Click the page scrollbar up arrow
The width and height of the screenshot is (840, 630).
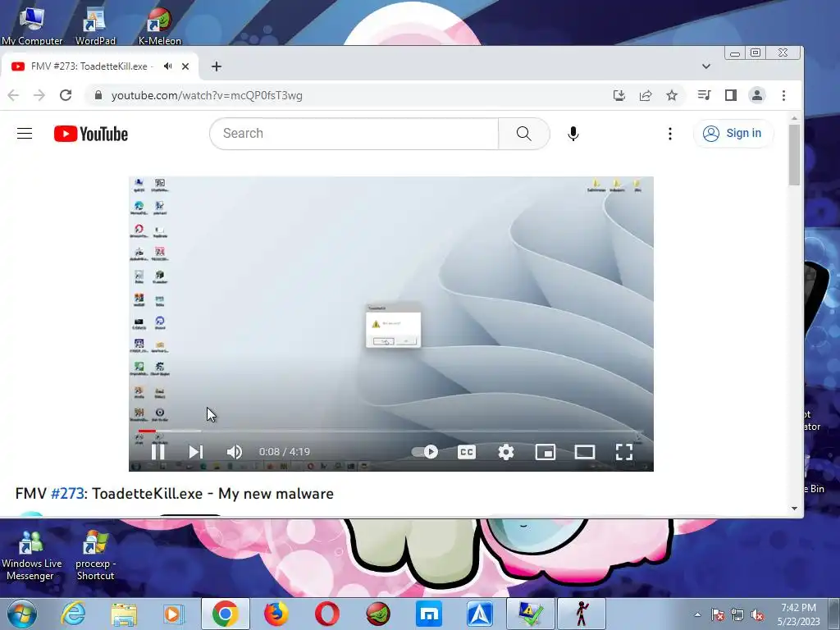click(x=794, y=118)
